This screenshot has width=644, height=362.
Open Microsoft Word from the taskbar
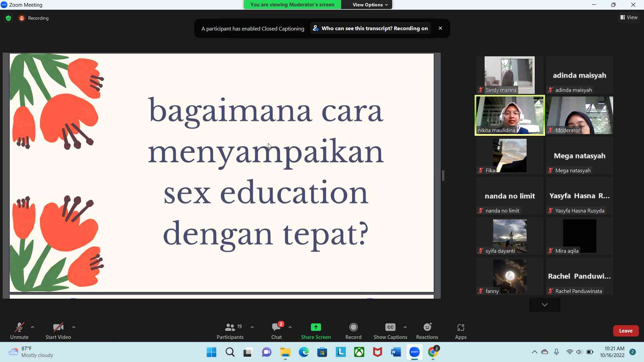pyautogui.click(x=396, y=352)
